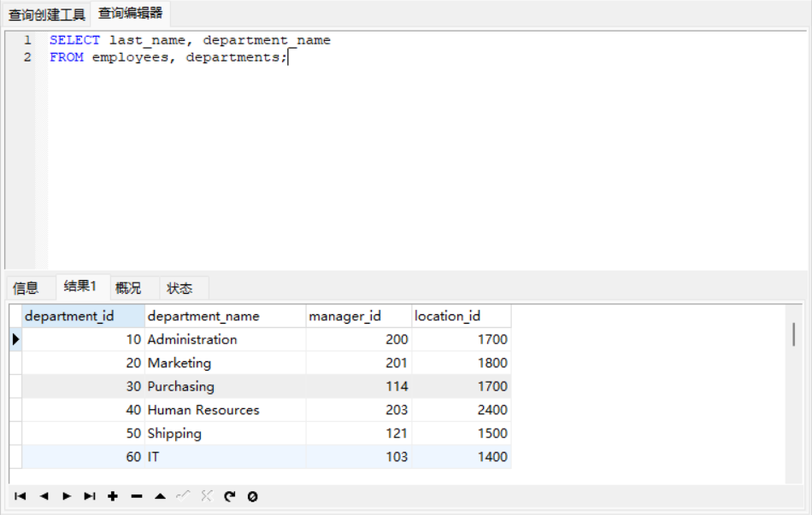Click the edit record triangle icon
Image resolution: width=812 pixels, height=515 pixels.
[160, 496]
